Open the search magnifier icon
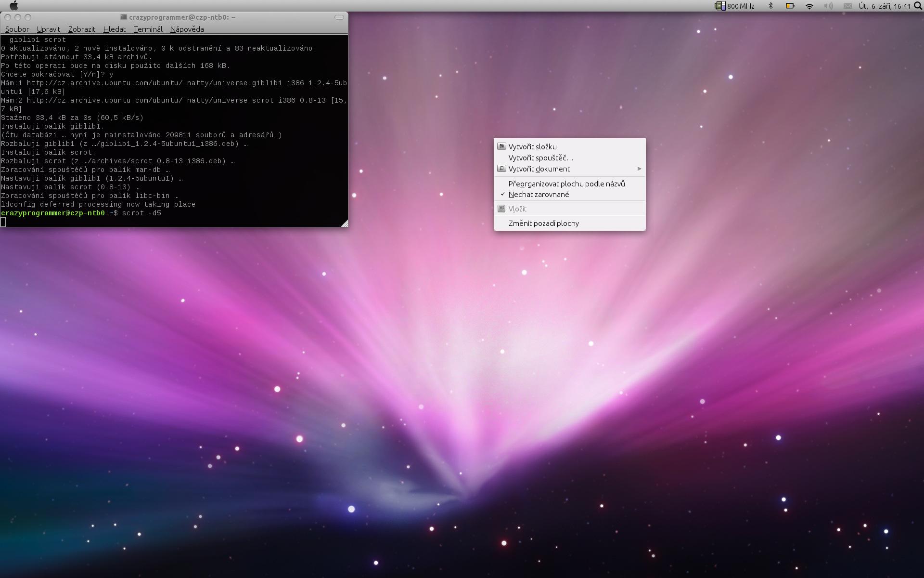 click(x=917, y=6)
